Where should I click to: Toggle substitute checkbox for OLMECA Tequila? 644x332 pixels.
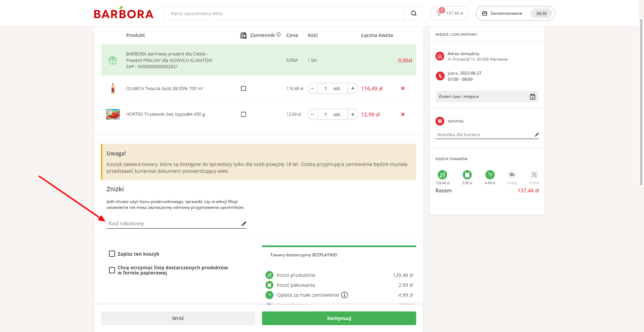(244, 88)
